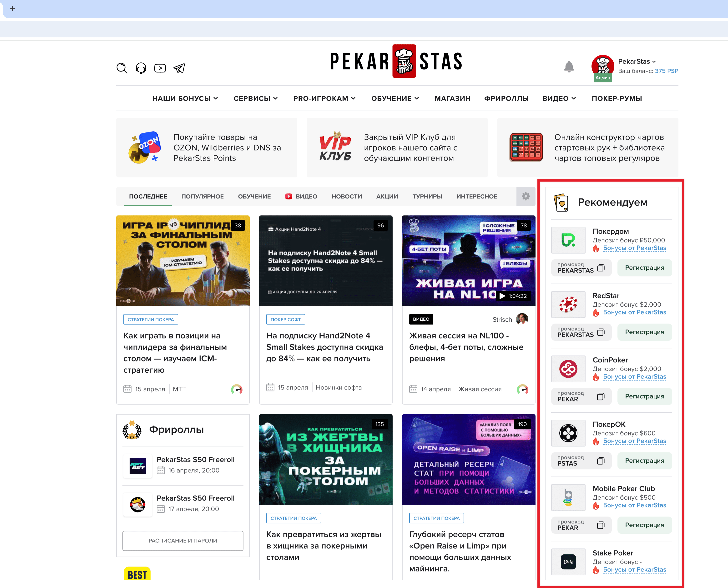Open the Telegram paper plane icon
This screenshot has height=588, width=728.
tap(179, 68)
